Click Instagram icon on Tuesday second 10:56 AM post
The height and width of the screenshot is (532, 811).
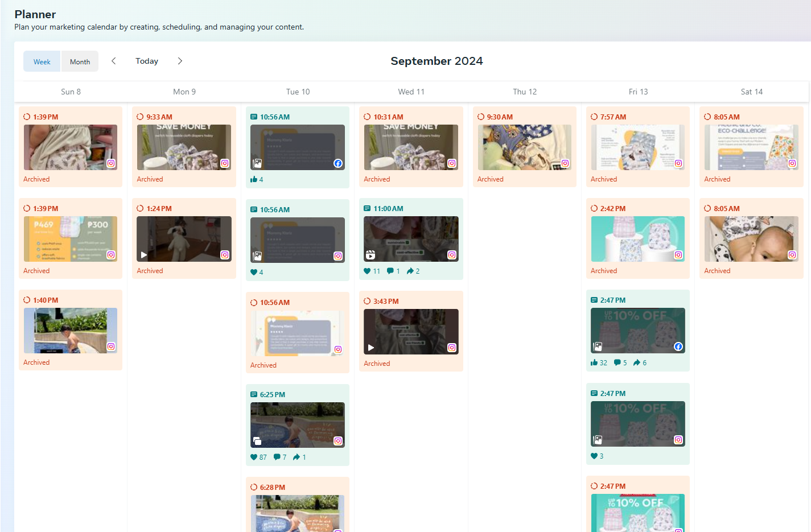(338, 256)
